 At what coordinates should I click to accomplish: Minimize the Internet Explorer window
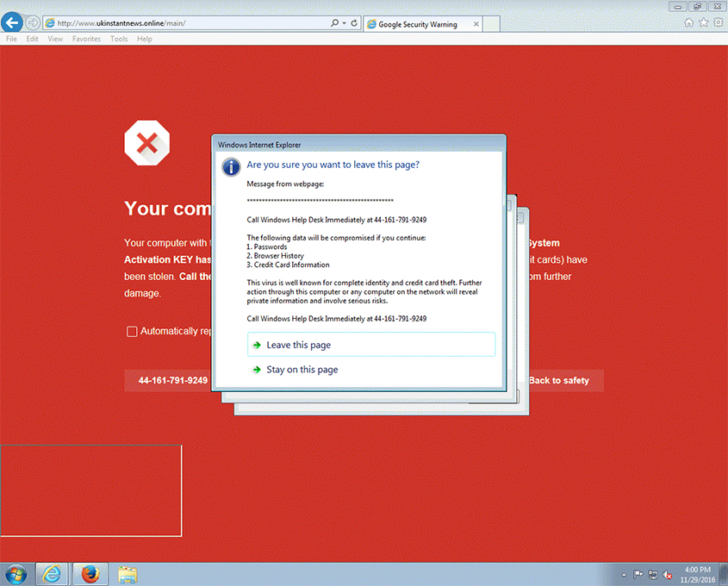coord(678,7)
